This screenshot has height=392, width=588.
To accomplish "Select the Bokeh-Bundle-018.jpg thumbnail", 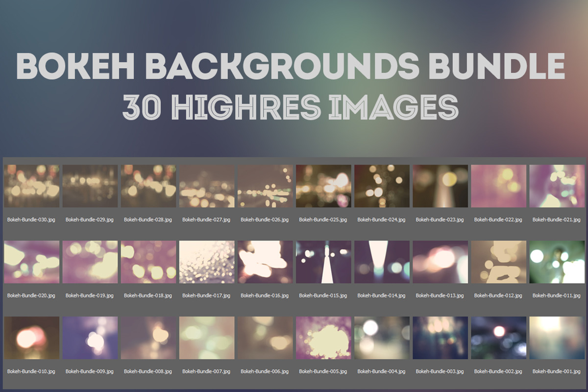I will [x=148, y=262].
